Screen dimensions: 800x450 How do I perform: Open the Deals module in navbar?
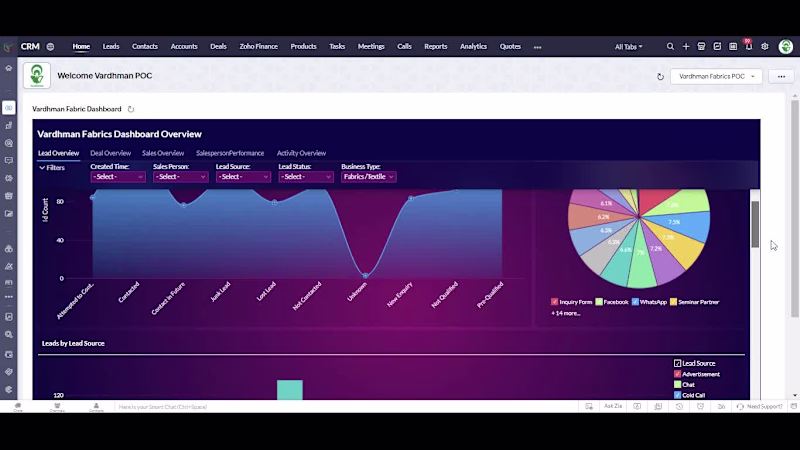coord(218,46)
